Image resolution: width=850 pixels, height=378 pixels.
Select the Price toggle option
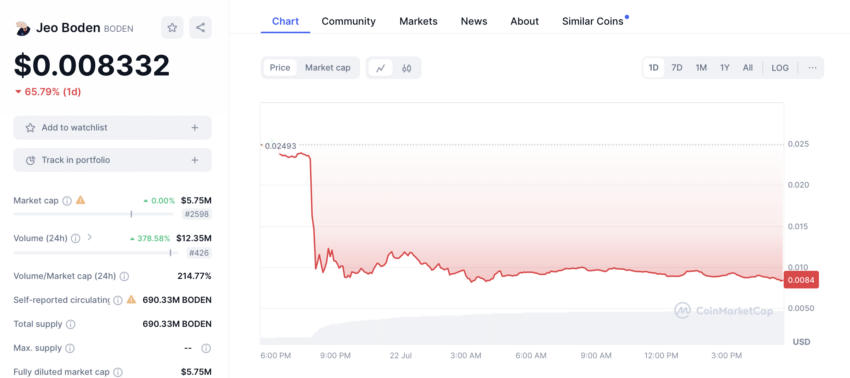pos(280,68)
